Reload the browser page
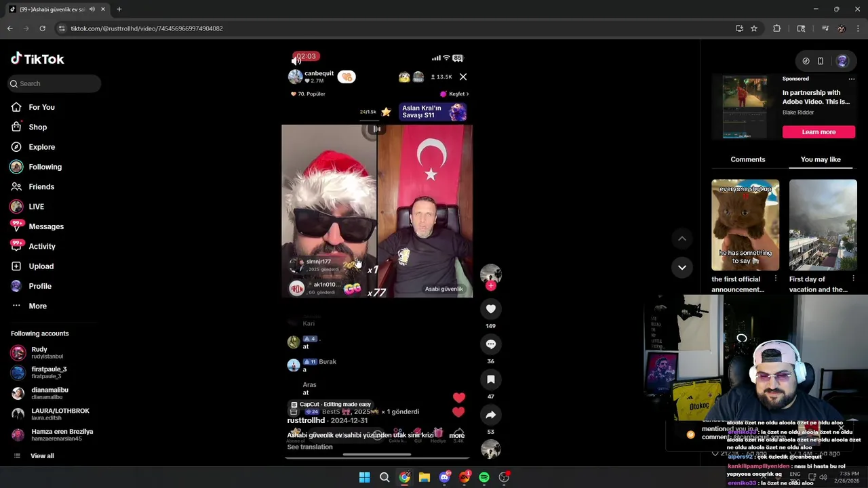 42,28
